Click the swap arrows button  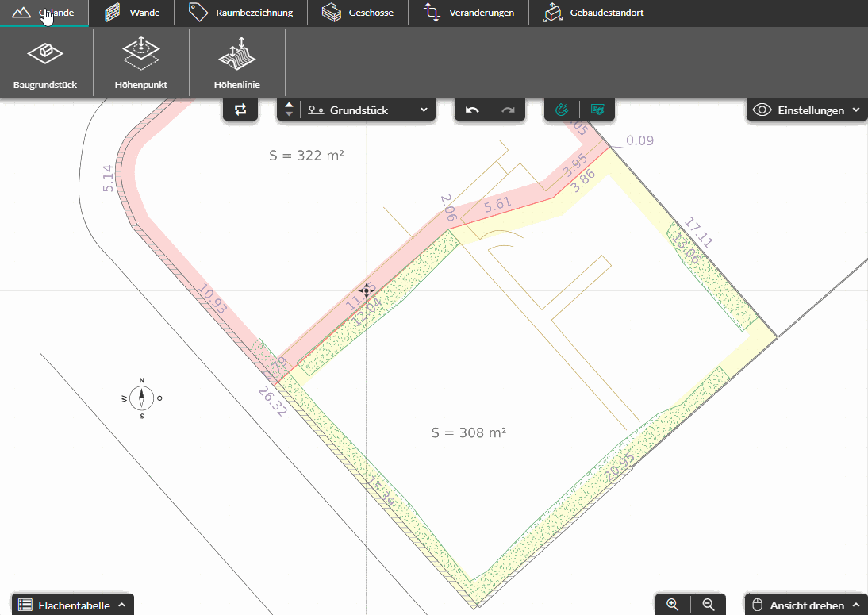[x=240, y=110]
